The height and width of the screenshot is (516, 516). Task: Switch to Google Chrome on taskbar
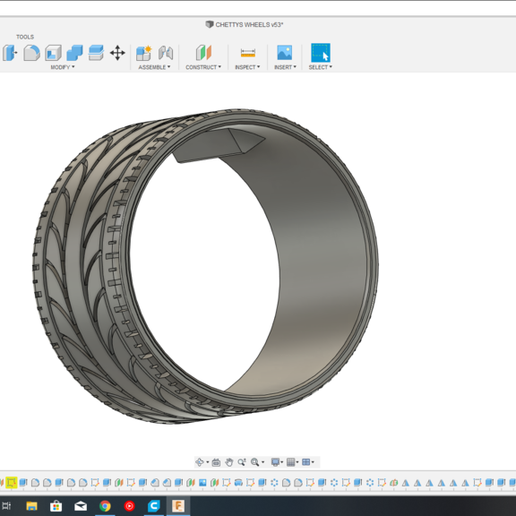pos(105,506)
